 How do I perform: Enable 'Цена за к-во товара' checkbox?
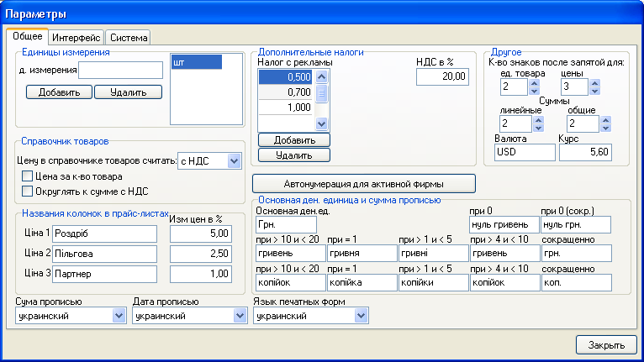(28, 176)
